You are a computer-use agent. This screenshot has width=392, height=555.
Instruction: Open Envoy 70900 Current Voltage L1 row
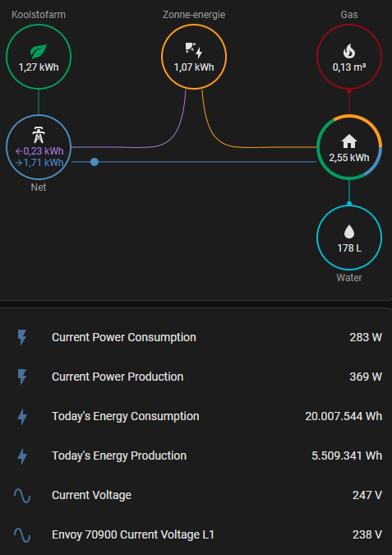coord(196,534)
